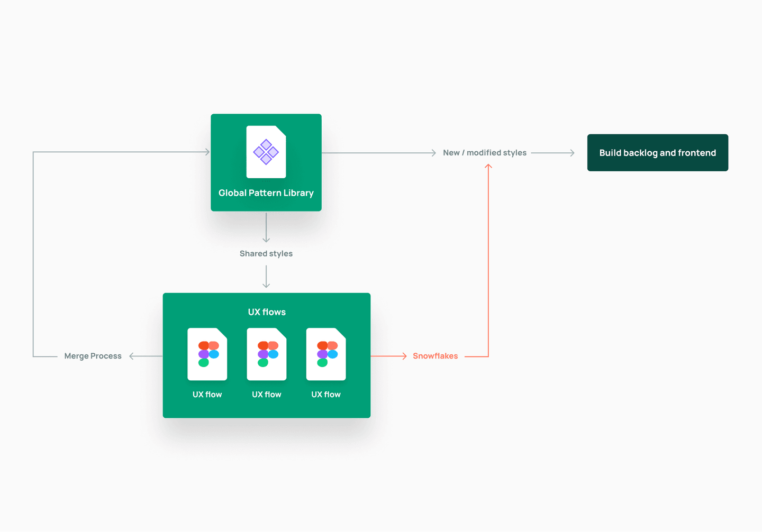Collapse the Global Pattern Library node
The image size is (762, 532).
[x=266, y=162]
